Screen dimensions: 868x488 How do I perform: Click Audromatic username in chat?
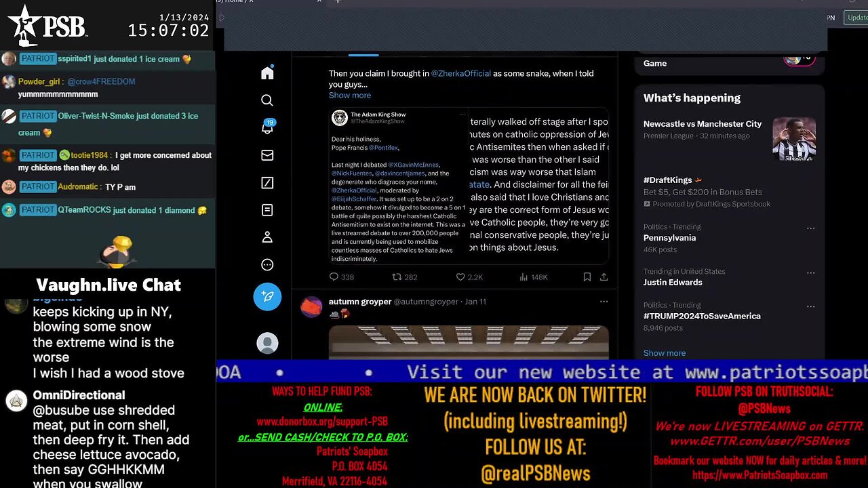79,186
